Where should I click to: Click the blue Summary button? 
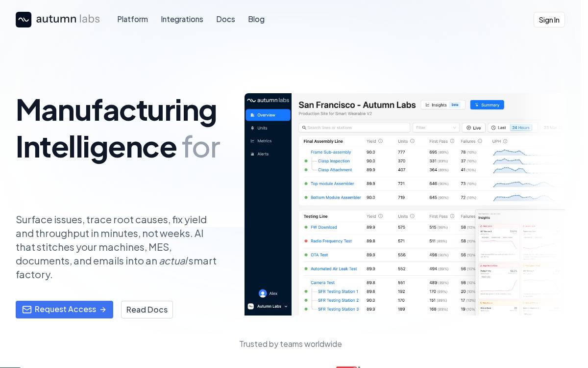click(487, 105)
